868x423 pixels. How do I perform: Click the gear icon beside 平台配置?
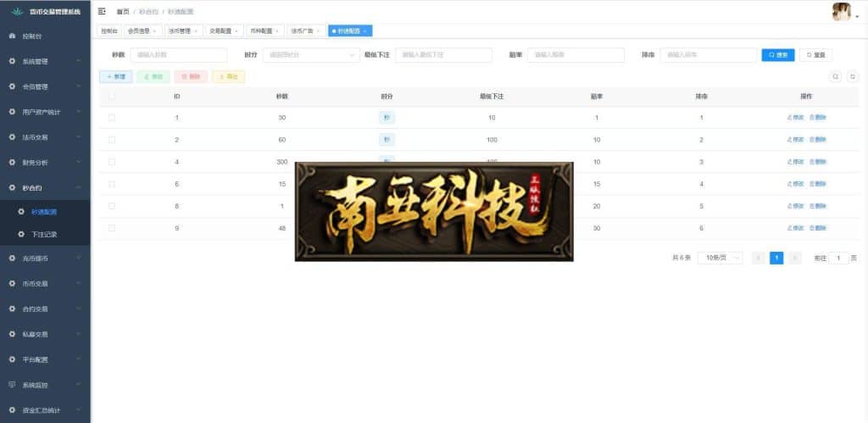point(12,359)
